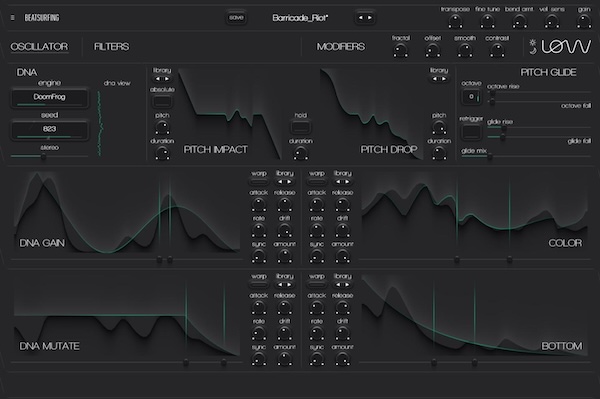The image size is (600, 399).
Task: Adjust the bend amt knob
Action: 519,21
